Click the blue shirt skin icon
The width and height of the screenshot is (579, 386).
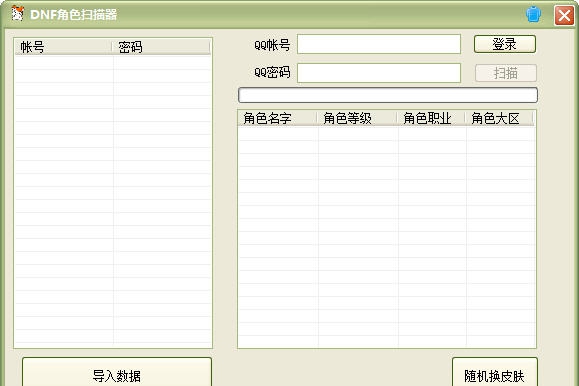533,15
